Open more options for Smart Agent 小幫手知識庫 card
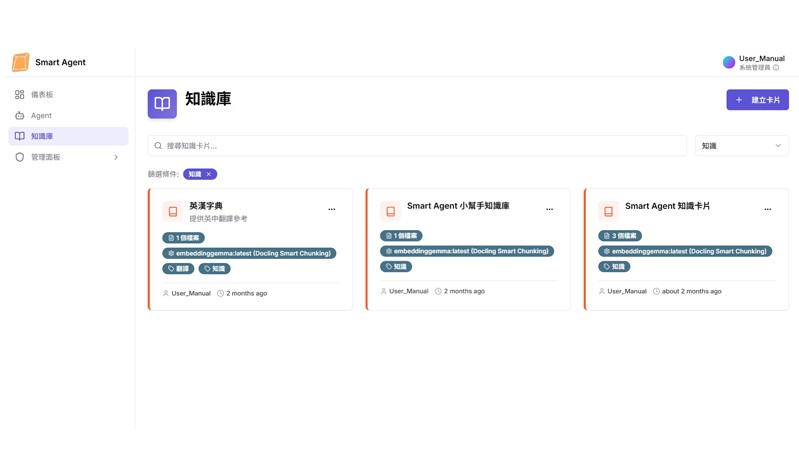This screenshot has height=454, width=799. pos(549,209)
